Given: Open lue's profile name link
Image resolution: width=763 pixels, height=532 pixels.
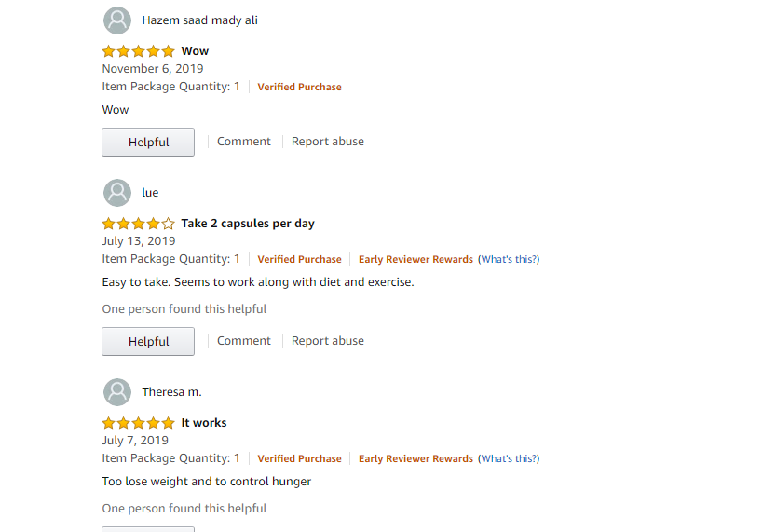Looking at the screenshot, I should pyautogui.click(x=150, y=193).
